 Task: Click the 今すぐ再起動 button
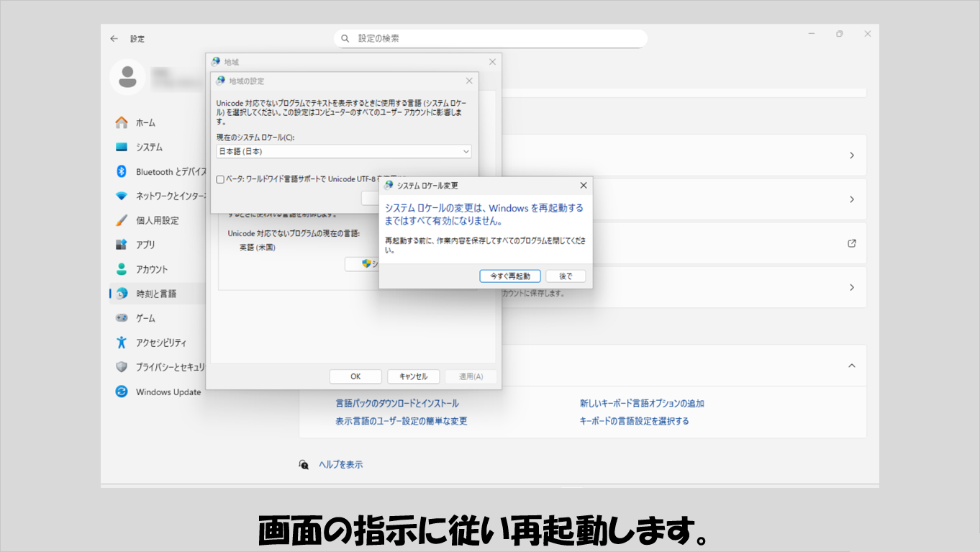pos(509,276)
